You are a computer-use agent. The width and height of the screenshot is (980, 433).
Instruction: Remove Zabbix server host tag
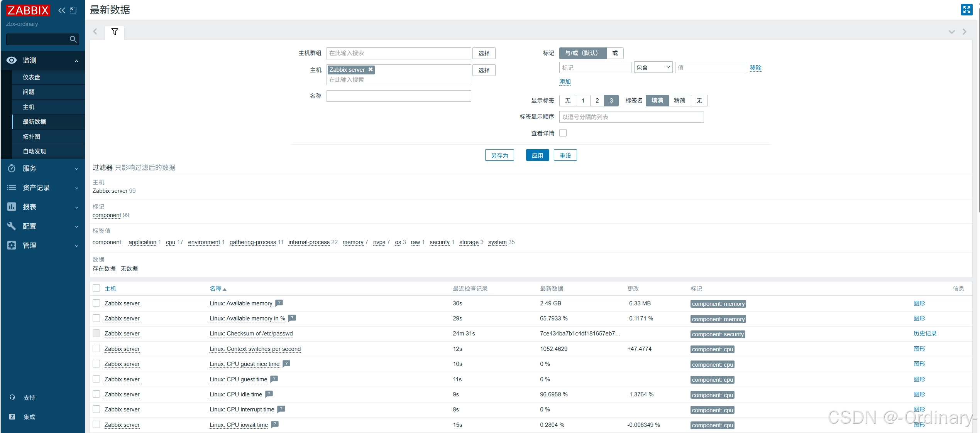[371, 69]
